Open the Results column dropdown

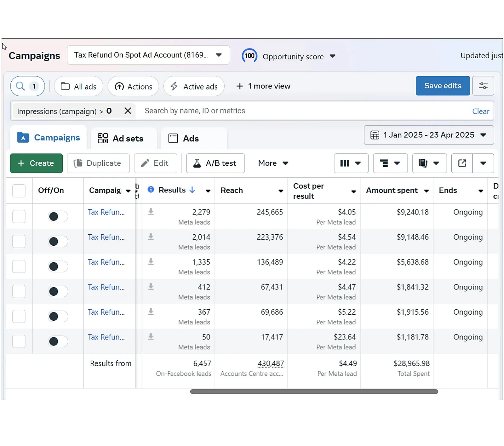coord(208,191)
